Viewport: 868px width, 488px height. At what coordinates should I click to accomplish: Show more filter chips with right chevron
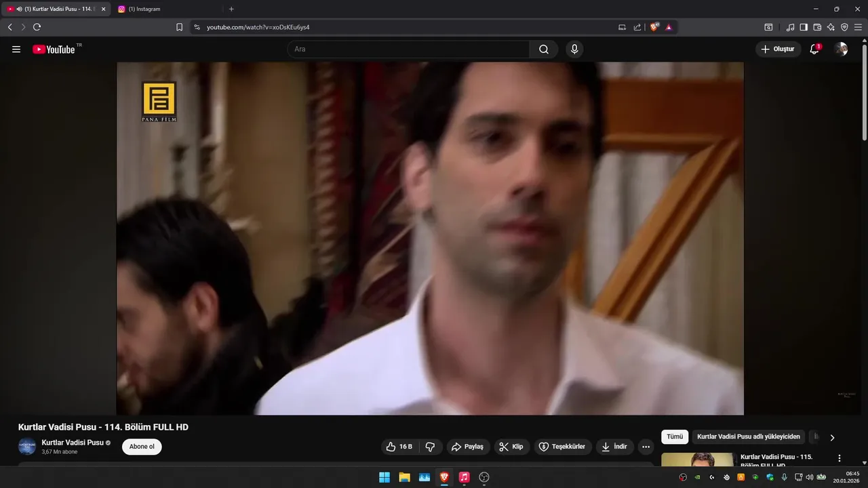pos(832,438)
